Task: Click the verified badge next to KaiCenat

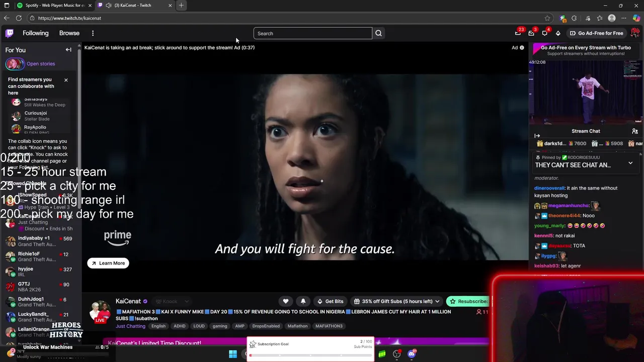Action: click(x=145, y=302)
